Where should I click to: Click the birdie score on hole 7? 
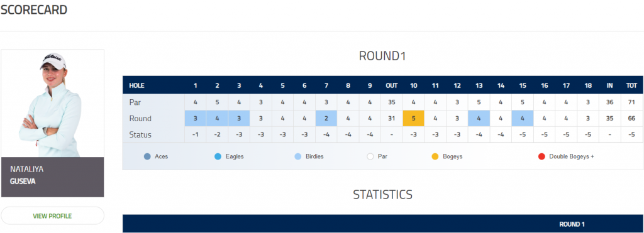click(x=326, y=119)
